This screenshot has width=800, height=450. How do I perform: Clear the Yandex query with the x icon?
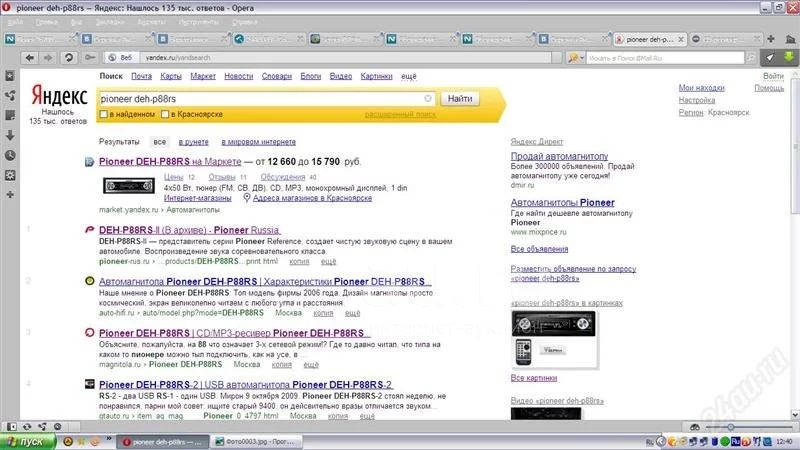428,98
